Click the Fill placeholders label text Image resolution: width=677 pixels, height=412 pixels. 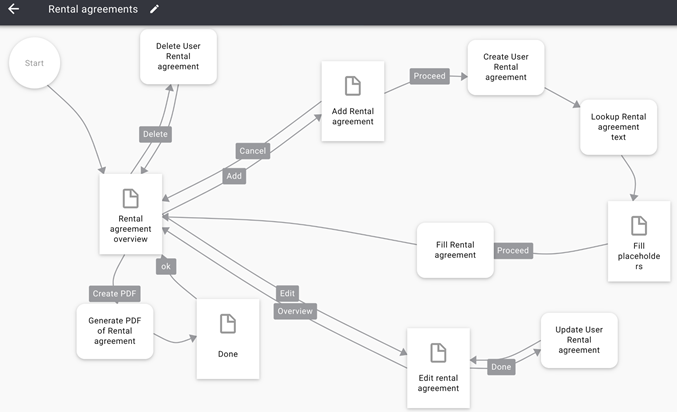pos(639,256)
